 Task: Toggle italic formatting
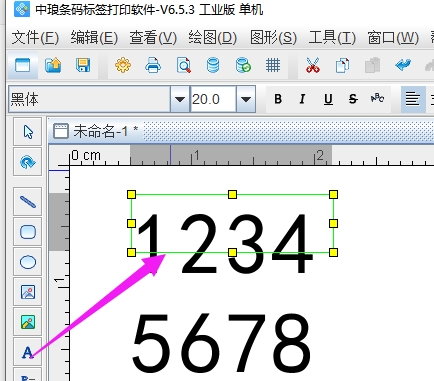303,99
